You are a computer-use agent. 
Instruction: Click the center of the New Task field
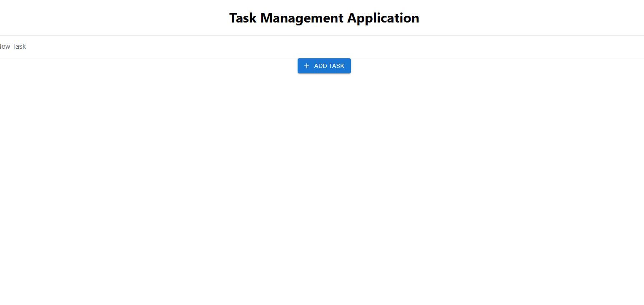(322, 47)
